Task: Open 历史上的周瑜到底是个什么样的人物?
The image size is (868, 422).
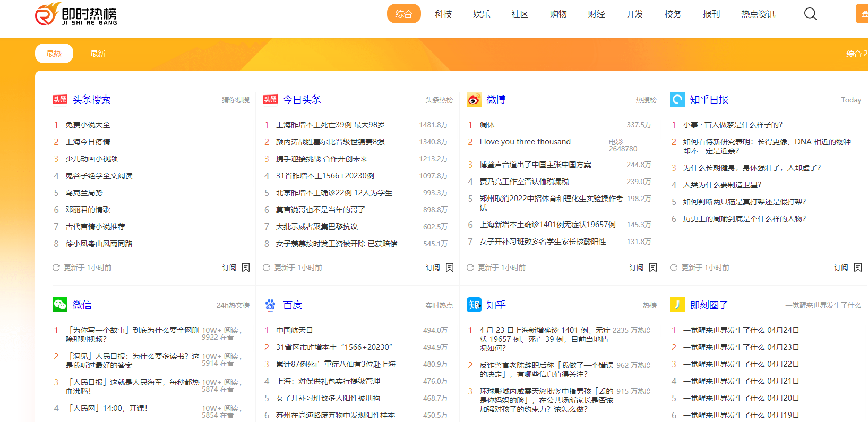Action: pyautogui.click(x=744, y=219)
